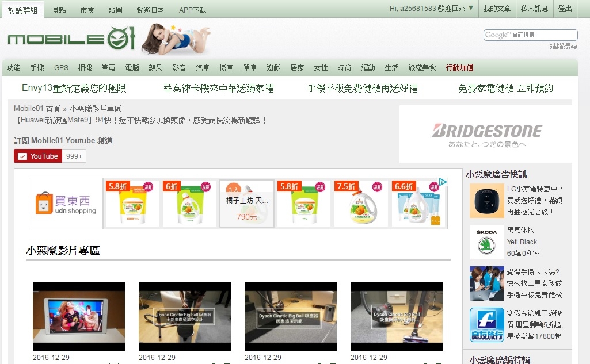Image resolution: width=590 pixels, height=364 pixels.
Task: Open LG小家電特惠中 ad text
Action: pos(535,201)
